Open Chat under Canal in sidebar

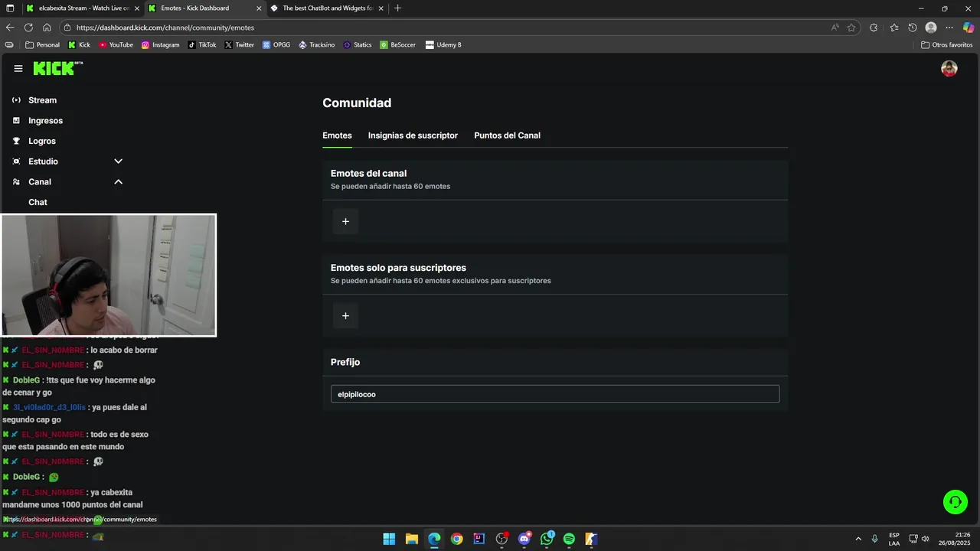point(38,202)
